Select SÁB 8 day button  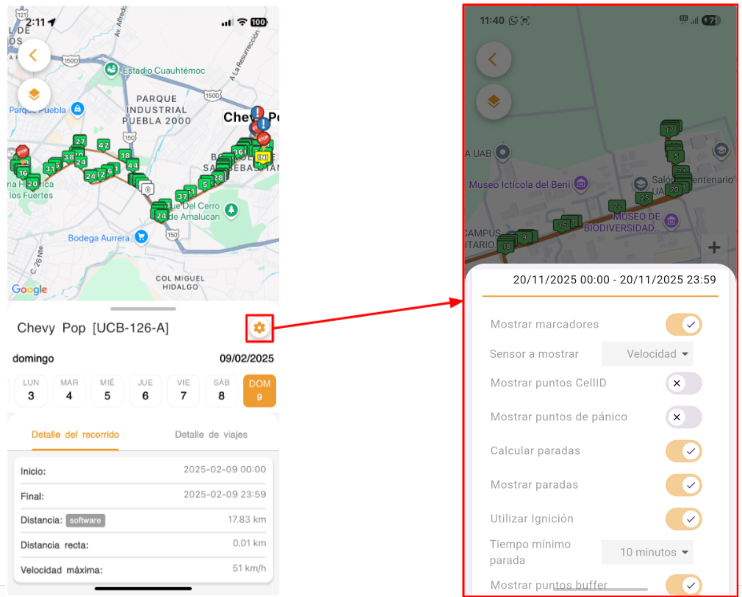tap(221, 391)
